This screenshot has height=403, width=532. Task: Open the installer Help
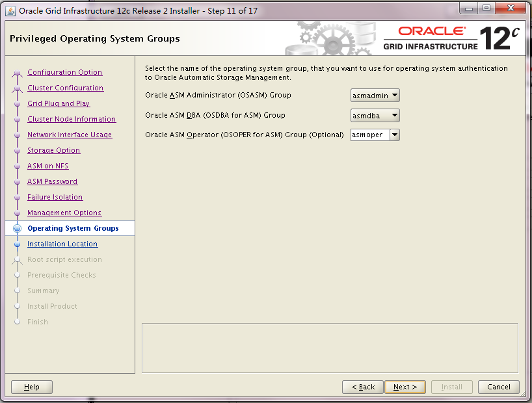coord(32,387)
